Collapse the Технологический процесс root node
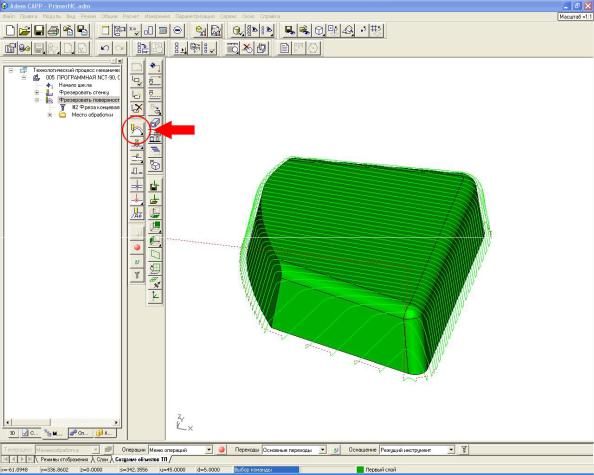 click(11, 70)
